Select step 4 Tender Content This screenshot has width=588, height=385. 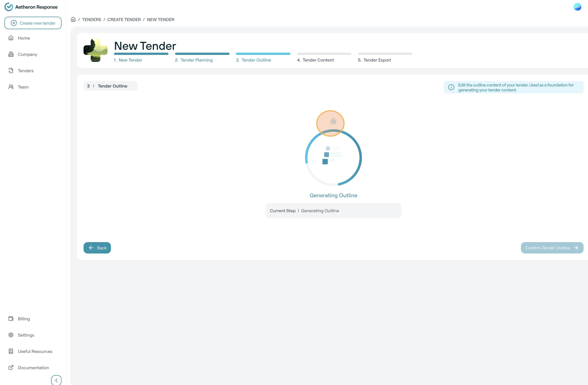(x=318, y=60)
